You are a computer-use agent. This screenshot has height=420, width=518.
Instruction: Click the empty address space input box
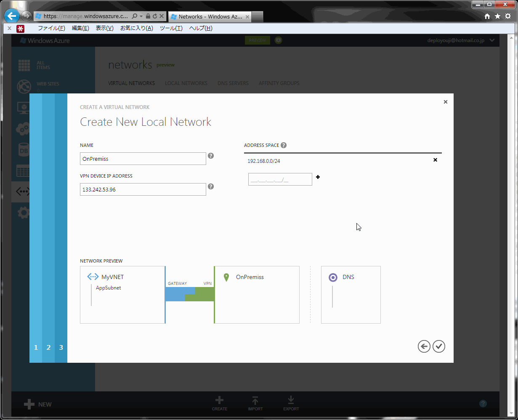coord(280,179)
